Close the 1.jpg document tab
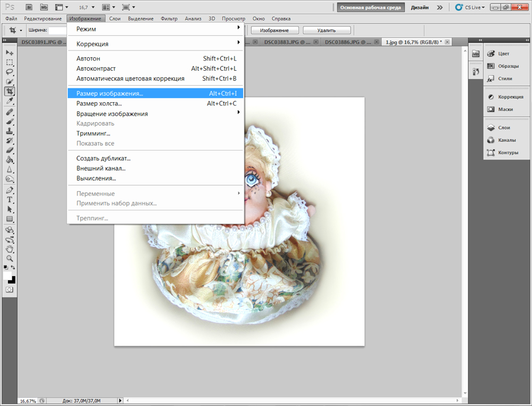This screenshot has width=532, height=406. pos(447,42)
